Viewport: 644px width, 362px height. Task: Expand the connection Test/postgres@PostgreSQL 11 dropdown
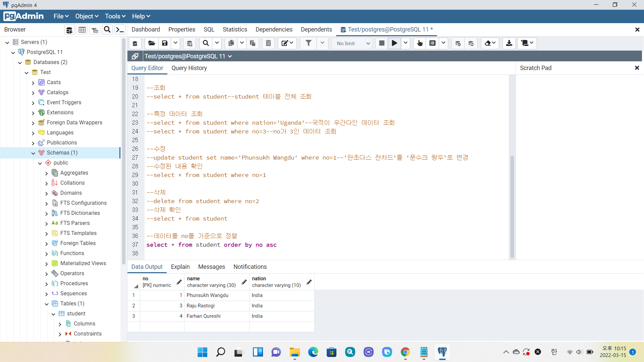pos(230,56)
